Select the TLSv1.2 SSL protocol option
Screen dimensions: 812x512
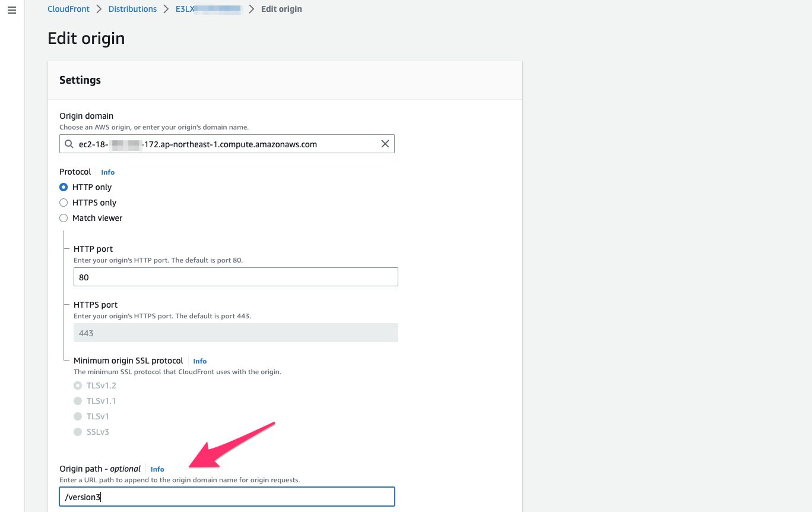point(77,385)
